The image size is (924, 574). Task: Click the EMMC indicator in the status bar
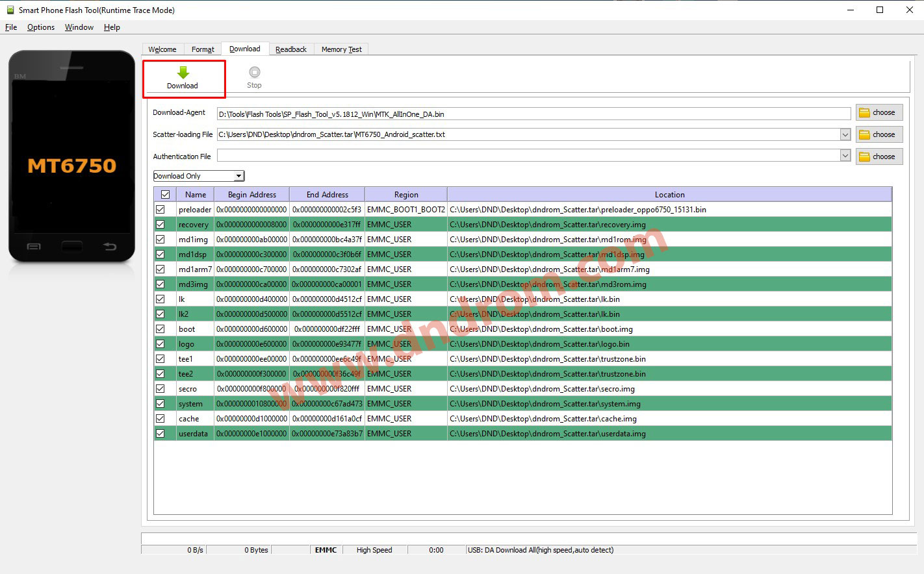pyautogui.click(x=324, y=549)
